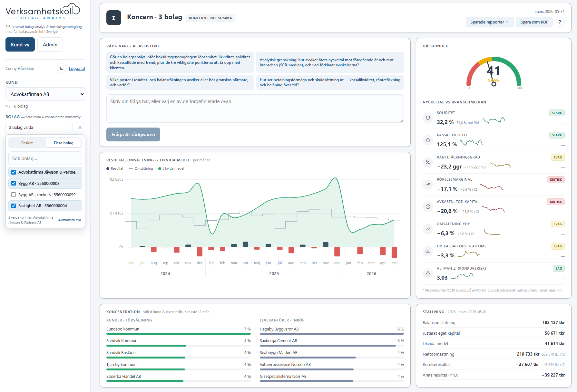This screenshot has width=577, height=392.
Task: Click the Räntetäckningsgrad percent icon
Action: tap(428, 162)
